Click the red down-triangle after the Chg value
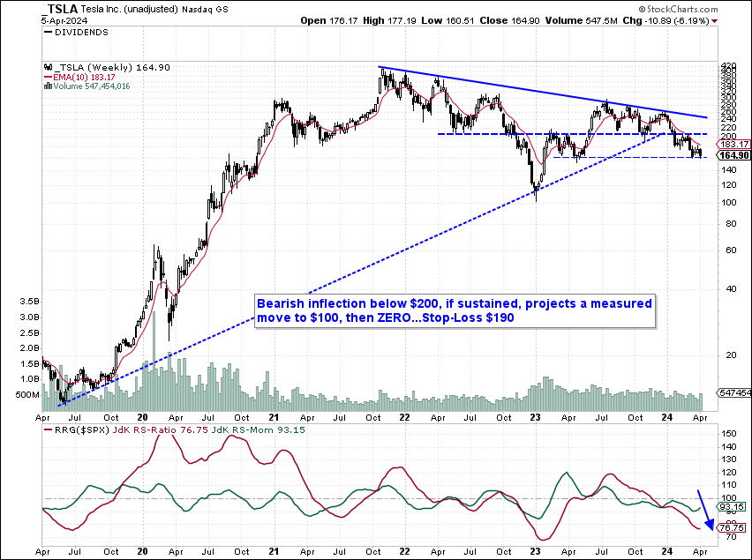The image size is (752, 560). (715, 21)
